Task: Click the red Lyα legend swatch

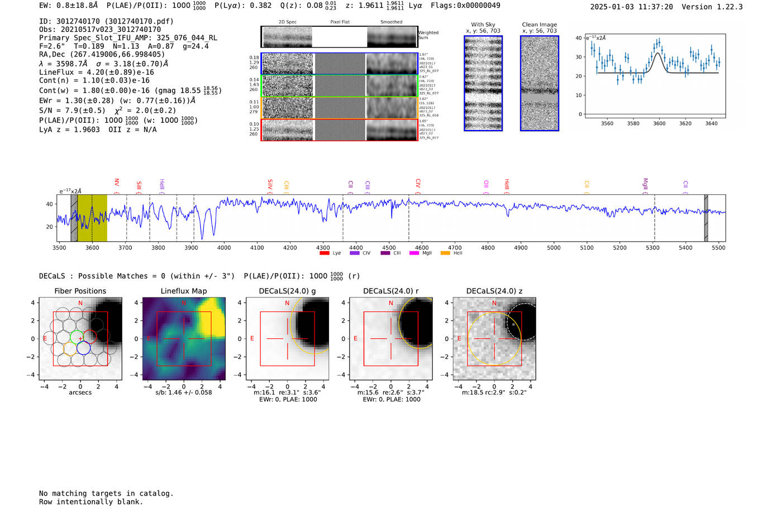Action: (x=324, y=253)
